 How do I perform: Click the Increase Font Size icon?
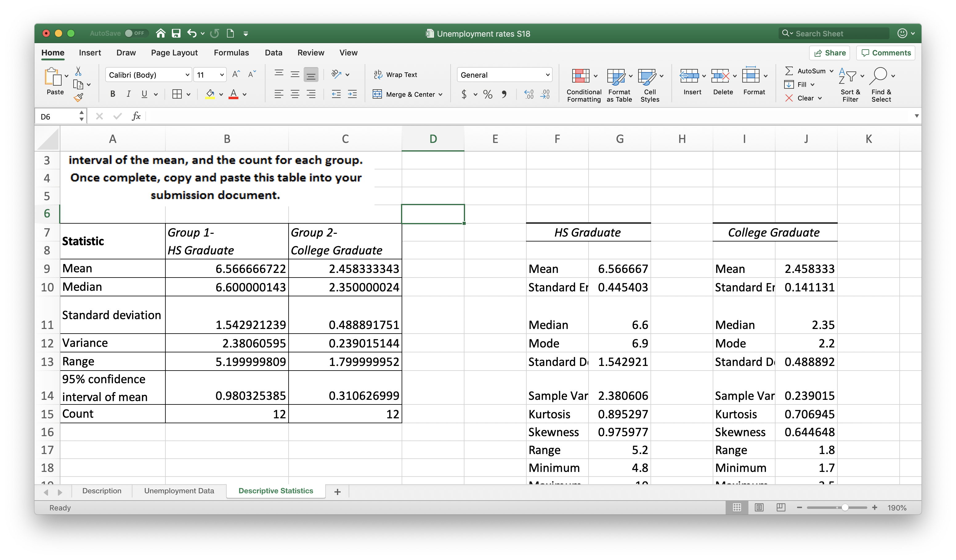[x=236, y=74]
